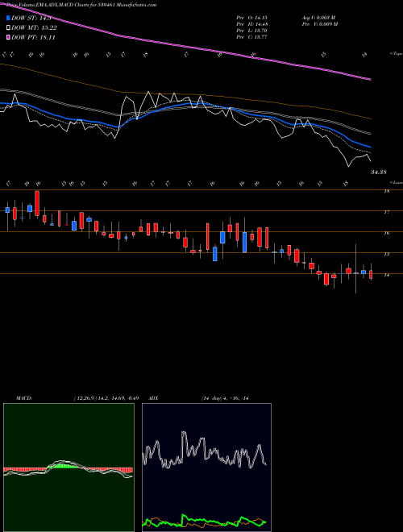Open the MACD indicator chart thumbnail
This screenshot has width=403, height=532.
point(69,468)
